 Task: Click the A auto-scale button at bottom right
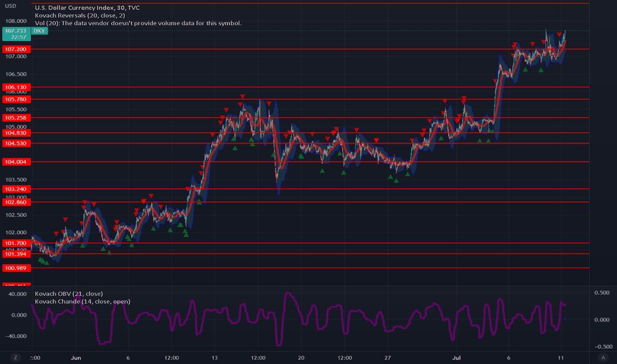coord(603,357)
